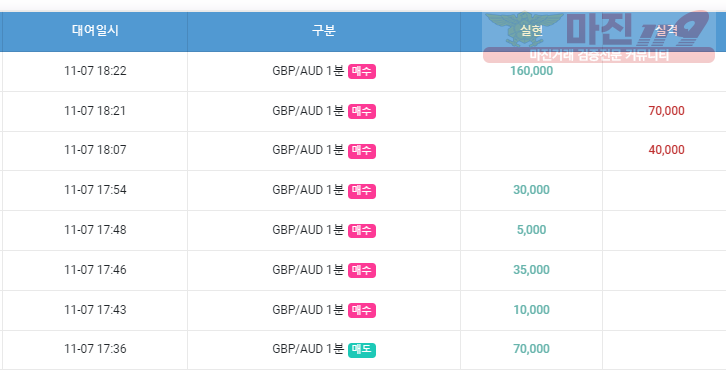Viewport: 726px width, 370px height.
Task: Click the 11-07 18:22 date cell
Action: pyautogui.click(x=95, y=71)
